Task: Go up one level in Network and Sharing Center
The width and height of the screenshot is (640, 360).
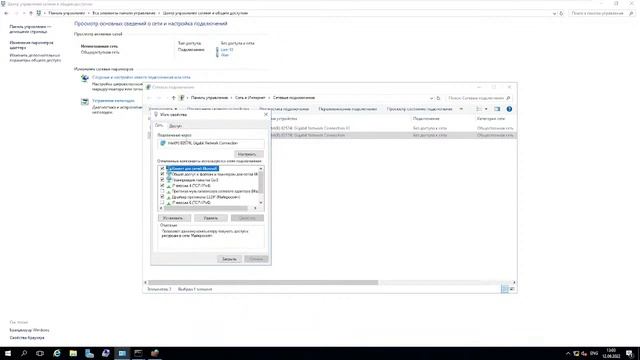Action: (31, 13)
